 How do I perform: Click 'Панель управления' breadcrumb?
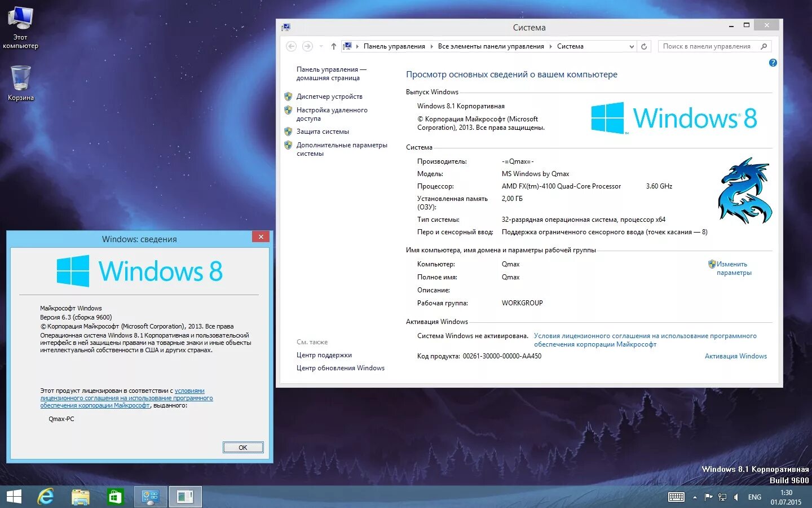[x=394, y=46]
